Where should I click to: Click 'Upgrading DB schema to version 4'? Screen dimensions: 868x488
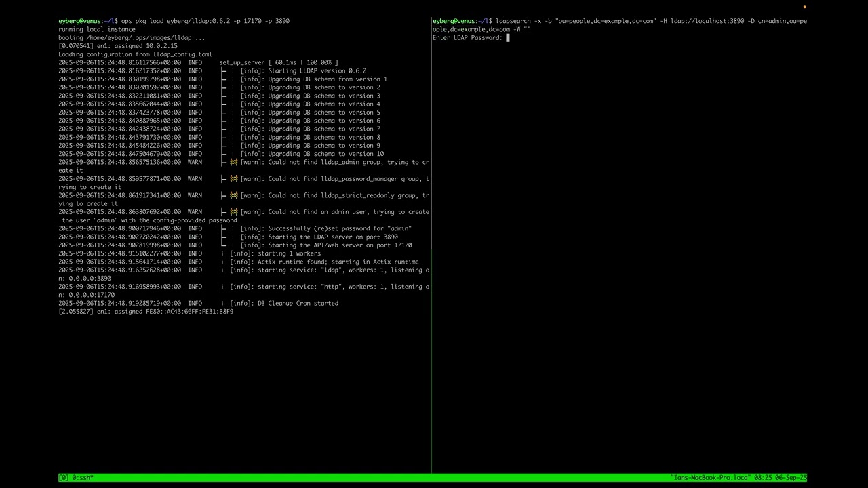(x=324, y=104)
